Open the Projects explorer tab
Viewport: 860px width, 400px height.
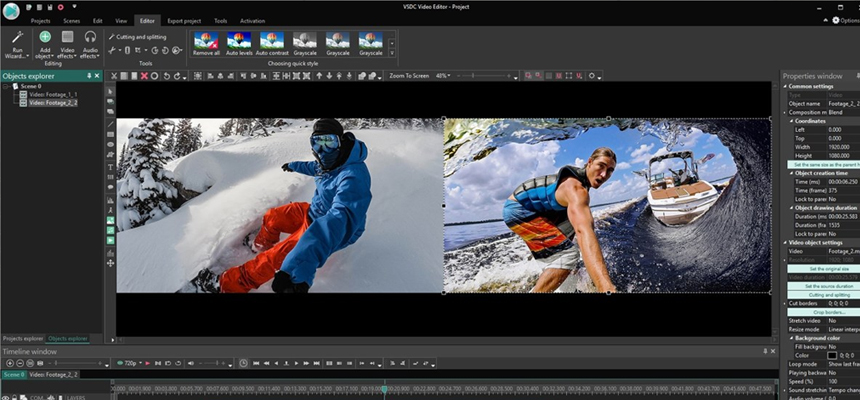click(22, 339)
